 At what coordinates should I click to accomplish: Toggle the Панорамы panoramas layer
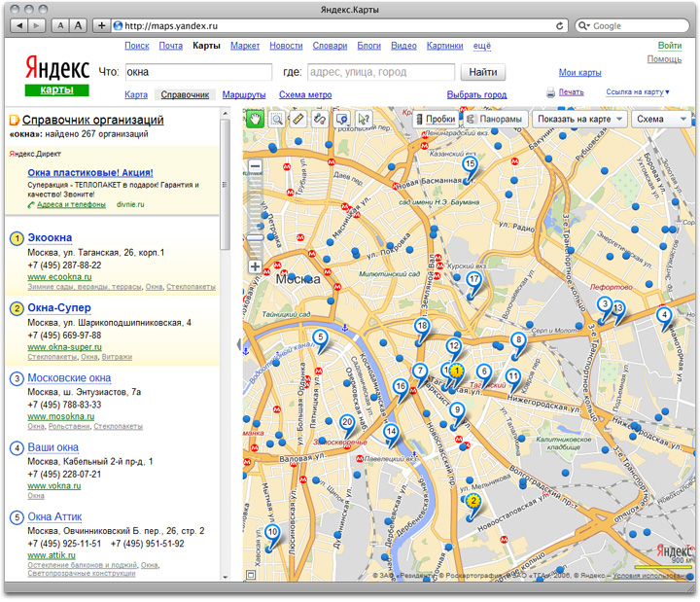[495, 119]
